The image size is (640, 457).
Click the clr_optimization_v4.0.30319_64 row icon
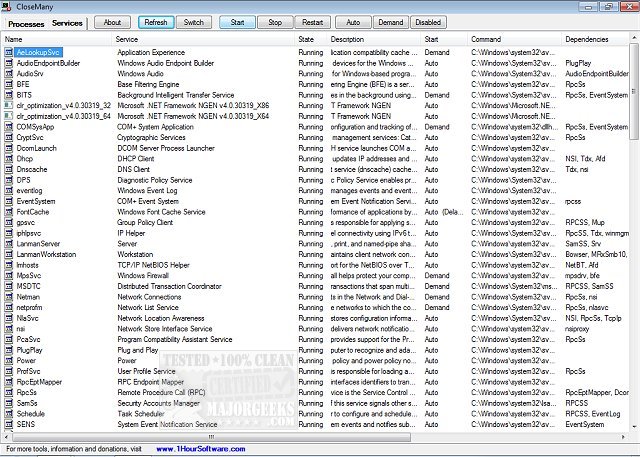[x=9, y=116]
